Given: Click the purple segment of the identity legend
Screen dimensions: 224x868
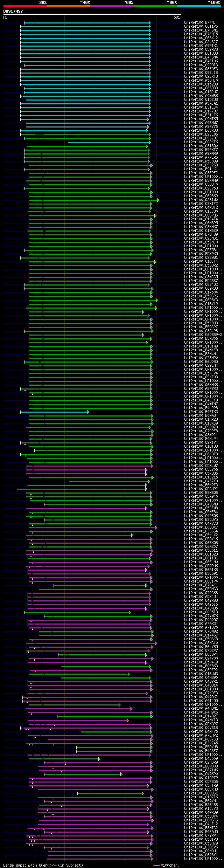Looking at the screenshot, I should pyautogui.click(x=112, y=6).
